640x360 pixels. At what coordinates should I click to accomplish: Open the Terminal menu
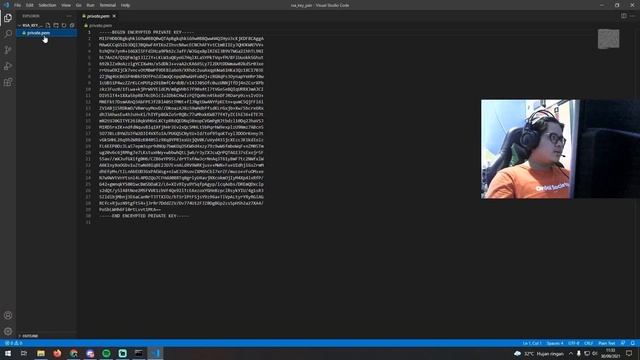coord(108,5)
